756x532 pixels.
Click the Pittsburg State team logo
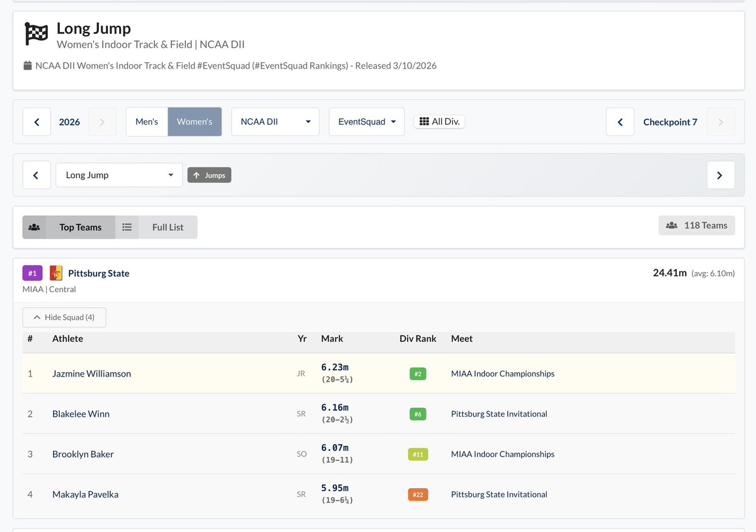pos(56,273)
